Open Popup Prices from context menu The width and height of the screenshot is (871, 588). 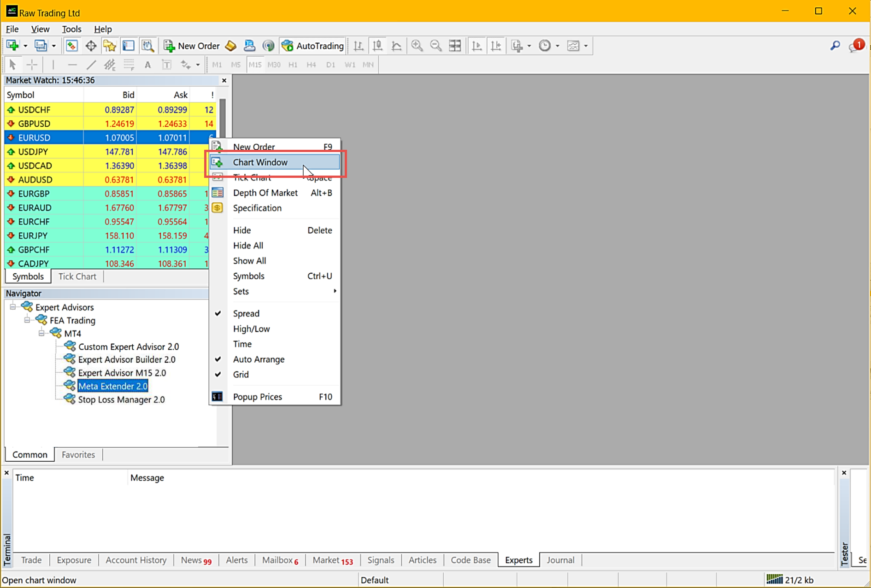(275, 397)
